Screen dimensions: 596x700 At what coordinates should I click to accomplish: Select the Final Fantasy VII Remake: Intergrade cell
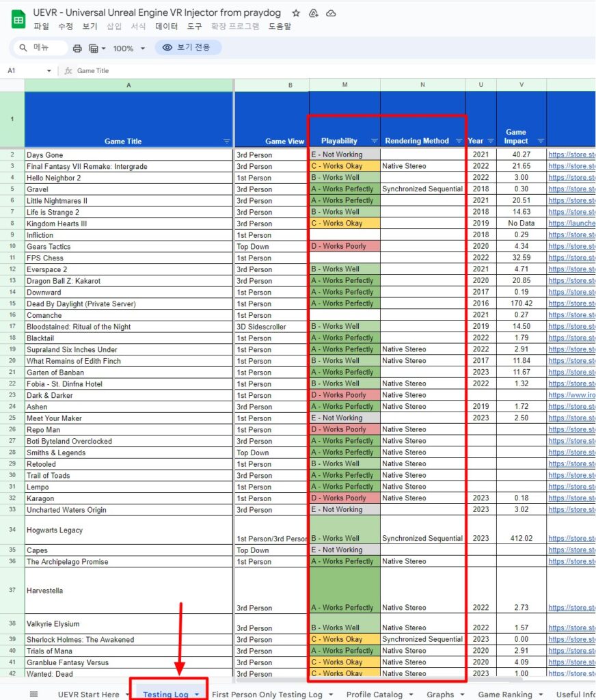128,167
